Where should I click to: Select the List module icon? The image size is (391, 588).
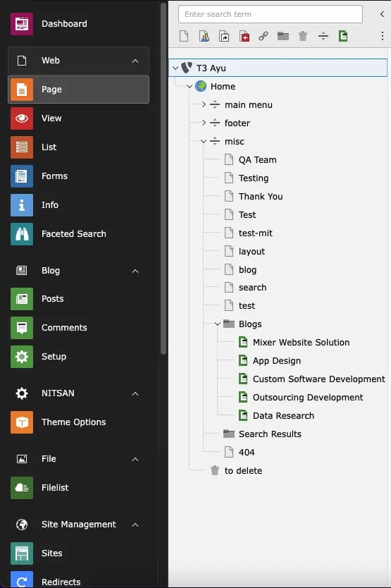pyautogui.click(x=22, y=147)
